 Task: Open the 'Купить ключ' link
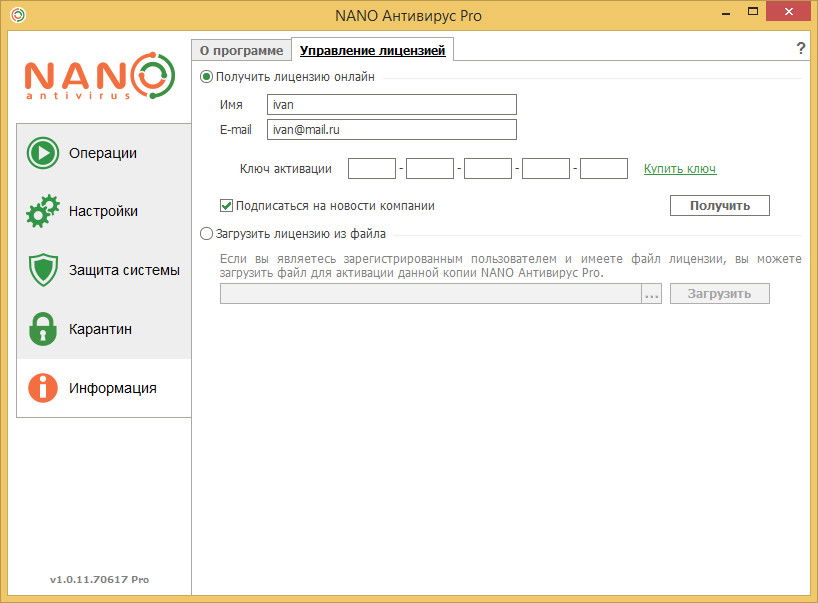tap(680, 168)
